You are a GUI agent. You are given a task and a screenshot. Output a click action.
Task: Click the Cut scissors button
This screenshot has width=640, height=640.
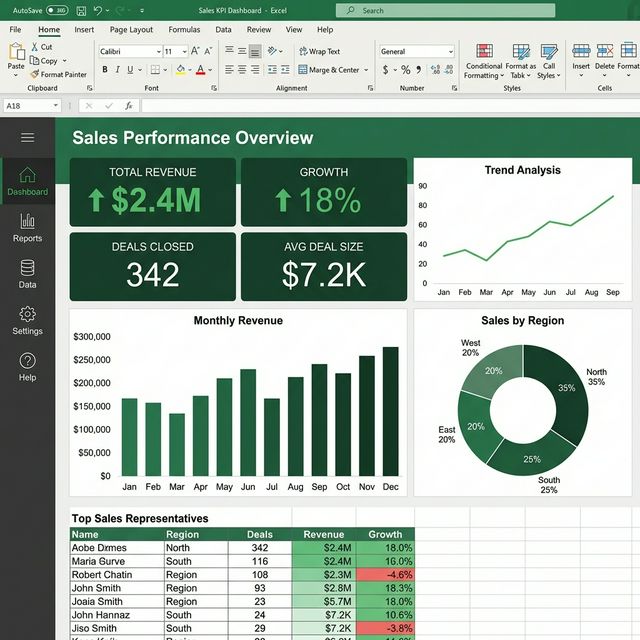42,47
